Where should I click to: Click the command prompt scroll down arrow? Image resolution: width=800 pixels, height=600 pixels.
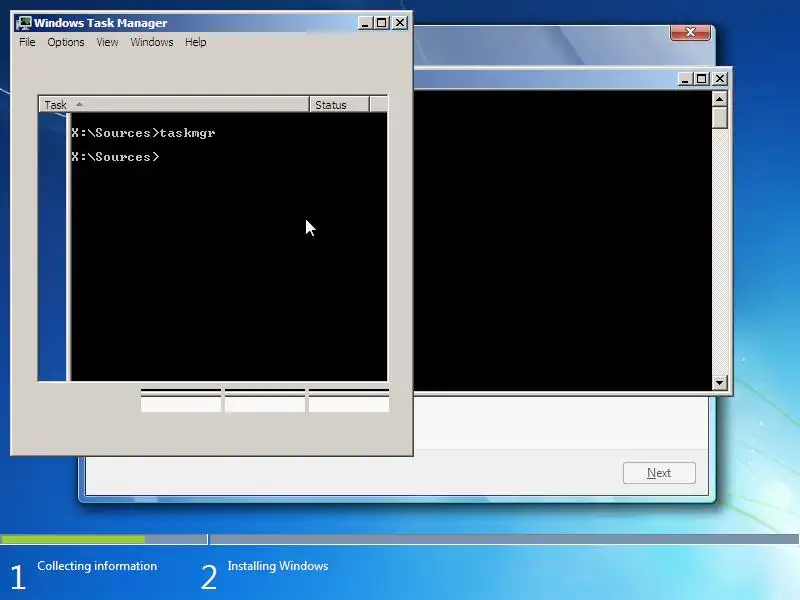[719, 382]
